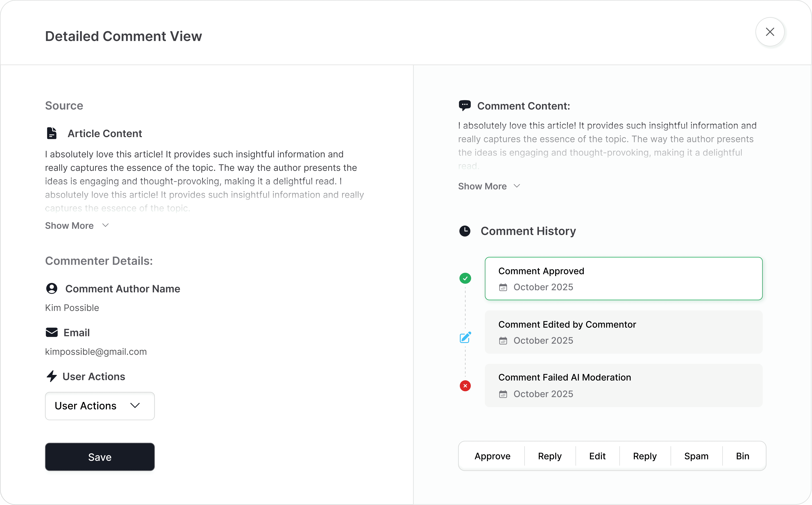Click the Comment Author profile icon
This screenshot has width=812, height=505.
pos(52,288)
